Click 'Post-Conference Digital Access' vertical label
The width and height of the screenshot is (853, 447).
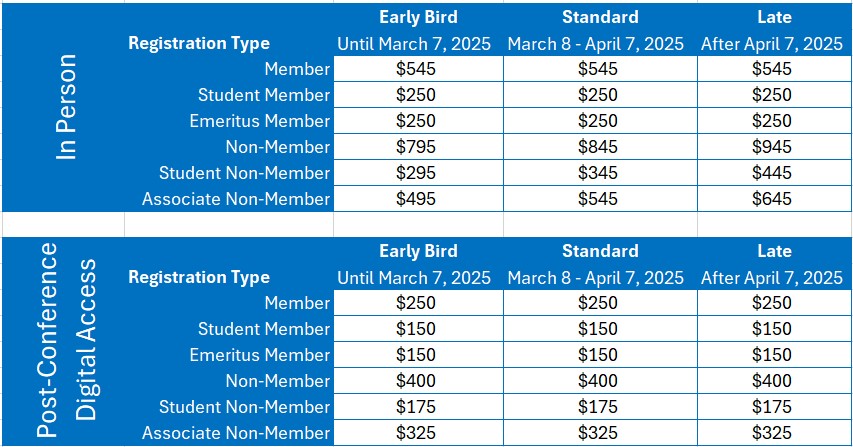(x=66, y=341)
